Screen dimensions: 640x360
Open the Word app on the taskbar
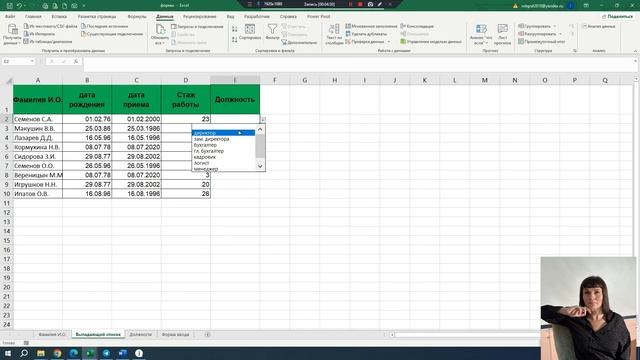[122, 353]
